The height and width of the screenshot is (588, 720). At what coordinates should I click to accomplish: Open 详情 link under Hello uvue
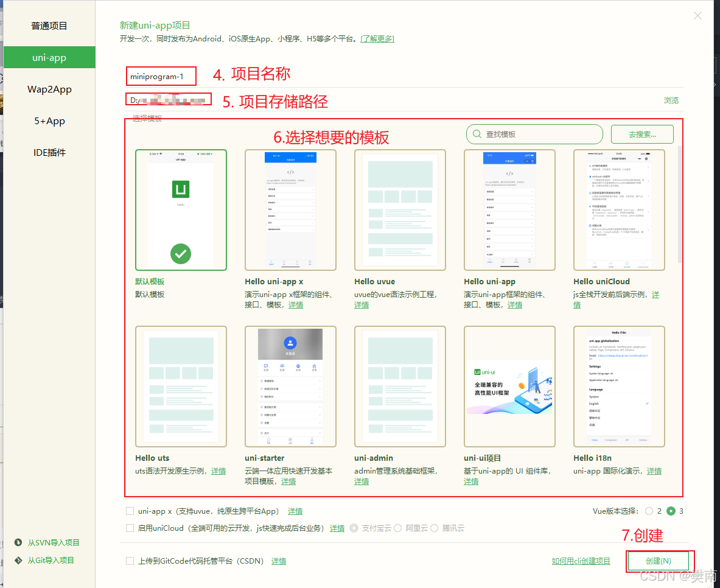coord(362,305)
